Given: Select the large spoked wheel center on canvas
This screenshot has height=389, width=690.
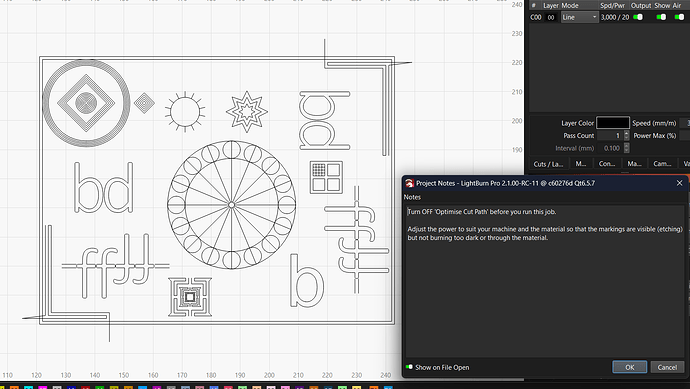Looking at the screenshot, I should pos(231,205).
